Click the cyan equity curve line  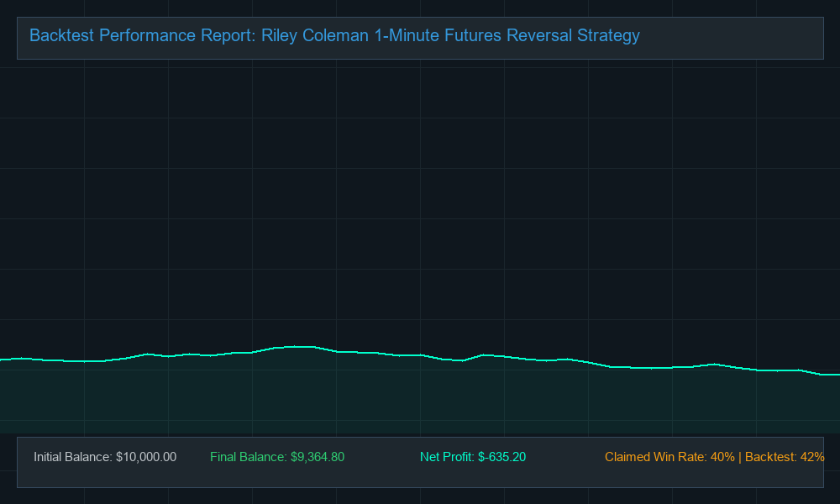[420, 355]
